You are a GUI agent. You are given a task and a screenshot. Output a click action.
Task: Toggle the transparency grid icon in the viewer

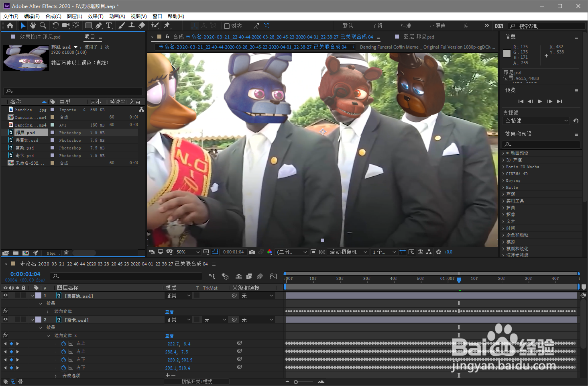(x=322, y=252)
